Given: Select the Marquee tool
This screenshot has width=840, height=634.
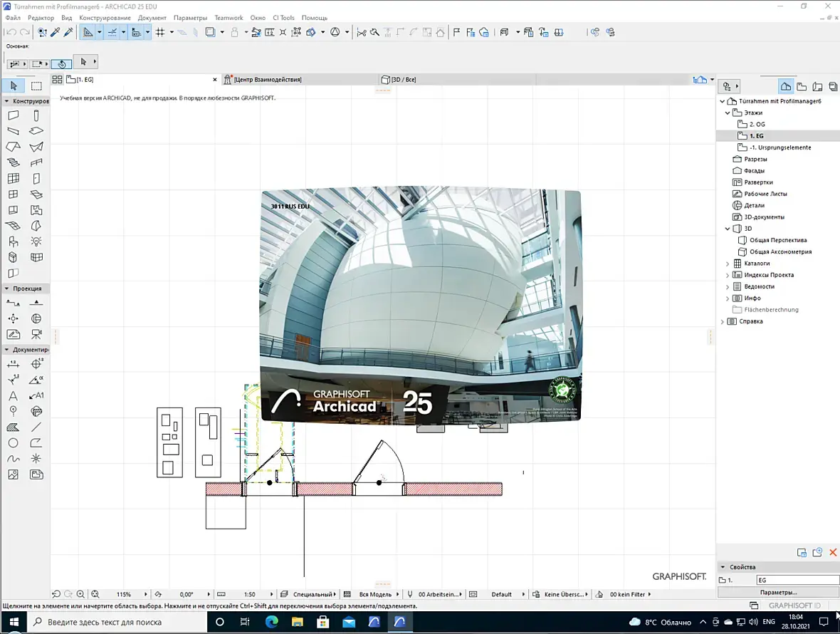Looking at the screenshot, I should [x=36, y=85].
